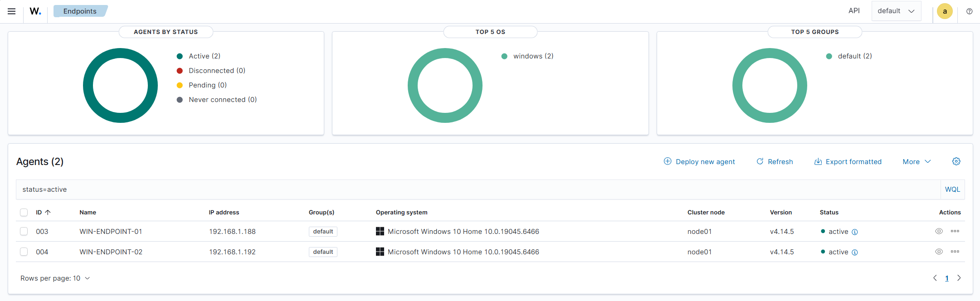The image size is (980, 301).
Task: Refresh the agents list
Action: coord(775,162)
